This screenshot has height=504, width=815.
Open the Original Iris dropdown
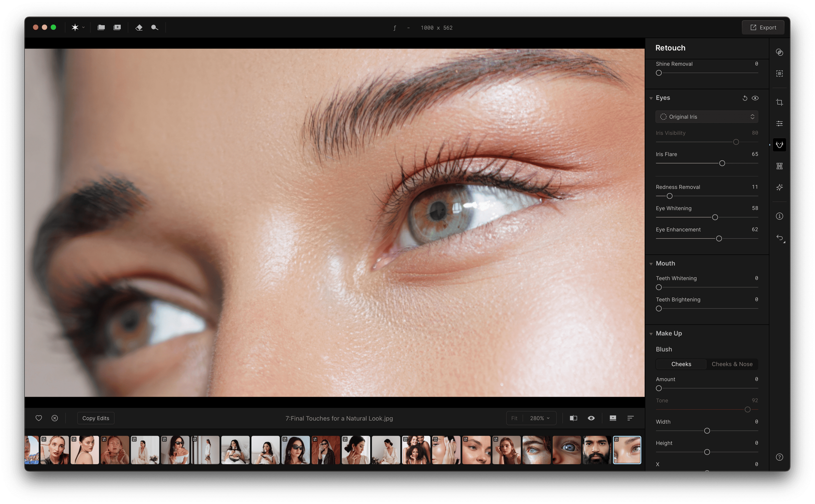[x=706, y=117]
